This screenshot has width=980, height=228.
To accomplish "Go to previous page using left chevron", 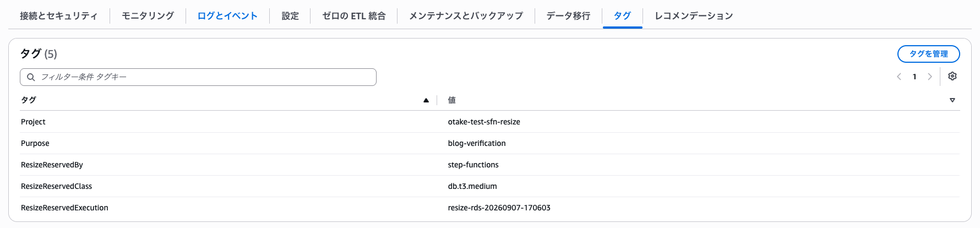I will pos(899,77).
